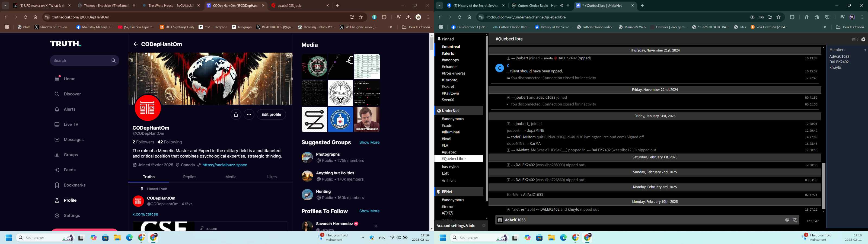Toggle the members list icon showing 3
The height and width of the screenshot is (244, 868).
[x=854, y=39]
